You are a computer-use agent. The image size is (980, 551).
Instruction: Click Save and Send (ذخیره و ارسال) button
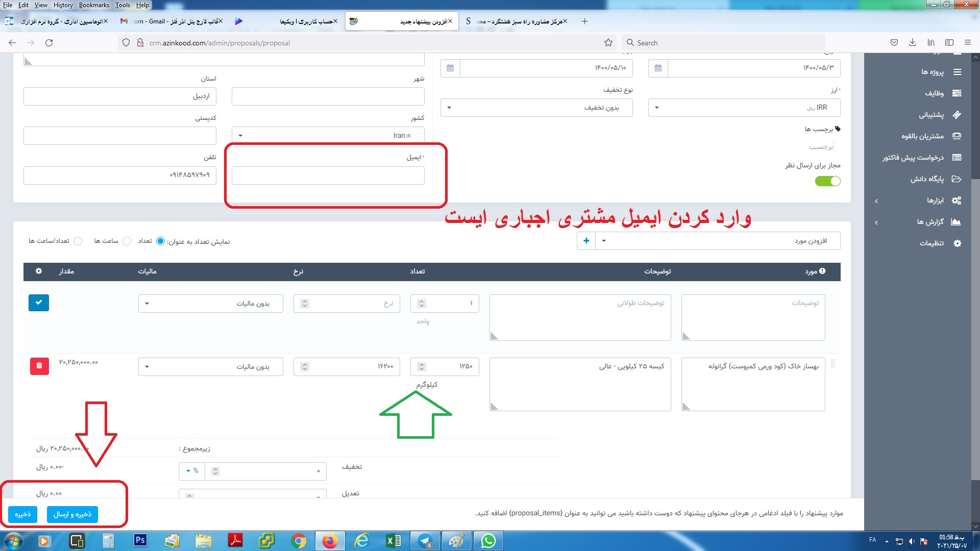(72, 514)
